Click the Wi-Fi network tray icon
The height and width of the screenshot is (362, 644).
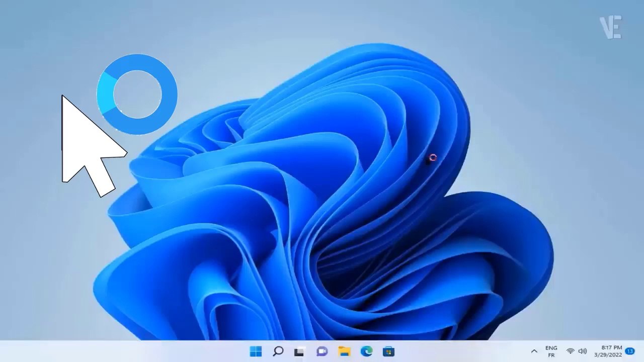click(571, 351)
